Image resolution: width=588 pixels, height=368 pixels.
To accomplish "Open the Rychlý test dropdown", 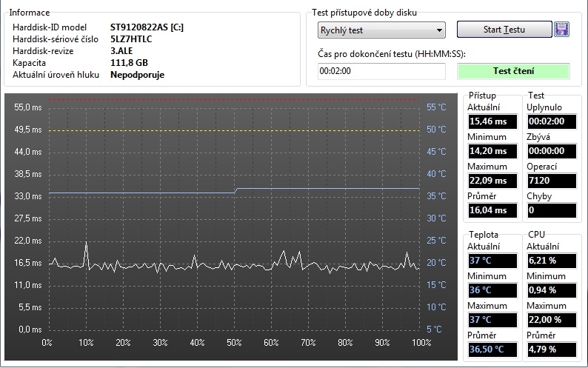I will point(381,30).
